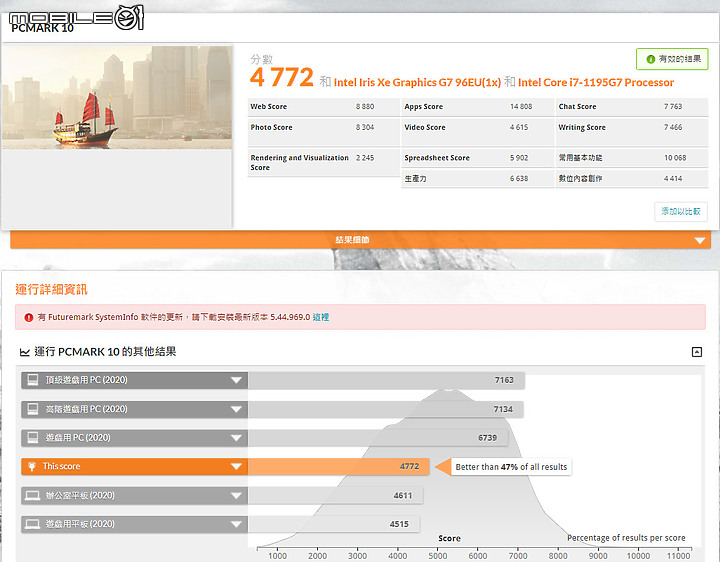Expand the This score dropdown arrow
Viewport: 720px width, 562px height.
pyautogui.click(x=236, y=466)
